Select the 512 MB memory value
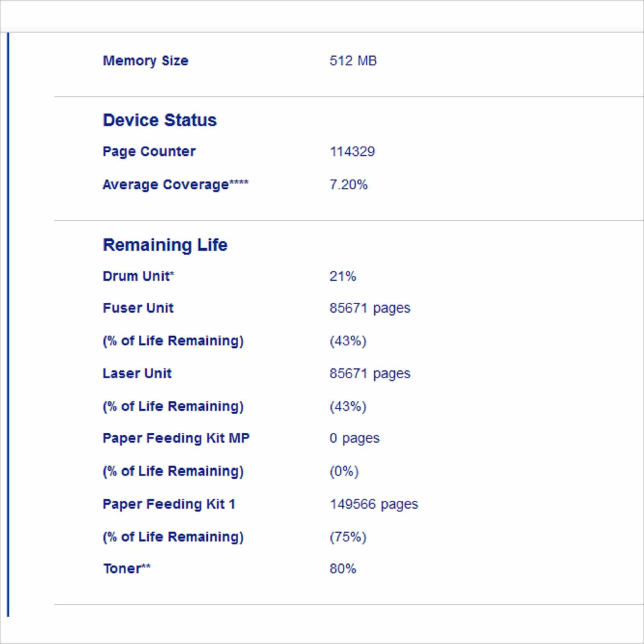The width and height of the screenshot is (644, 644). pos(353,61)
